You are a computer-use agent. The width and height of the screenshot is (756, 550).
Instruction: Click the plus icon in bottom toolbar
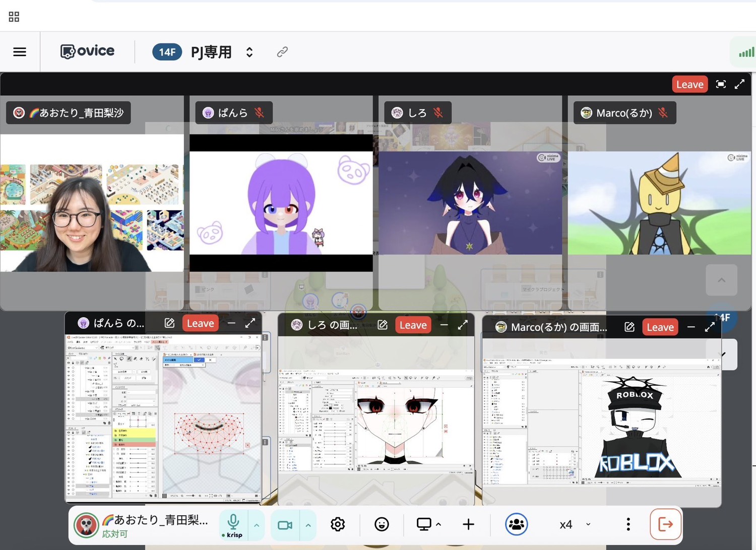pos(468,525)
